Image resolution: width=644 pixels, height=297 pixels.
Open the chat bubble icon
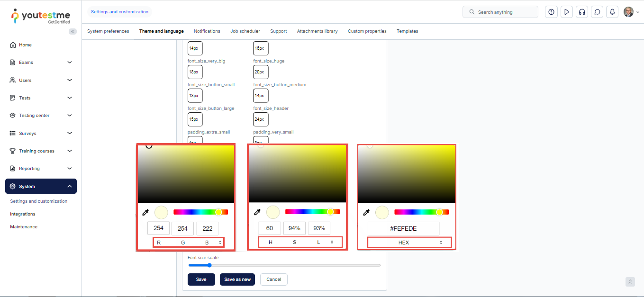click(x=597, y=12)
